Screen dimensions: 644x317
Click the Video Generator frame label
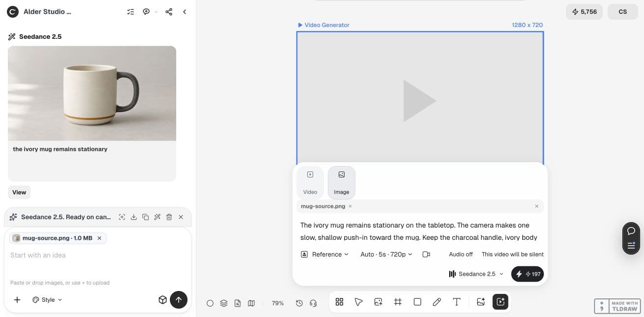coord(324,25)
